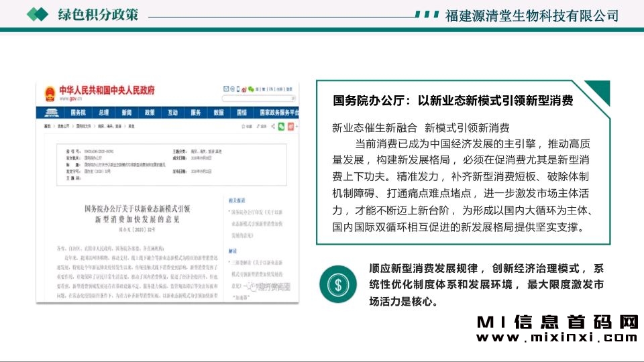The height and width of the screenshot is (362, 644).
Task: Click the email envelope icon in the site header
Action: (x=225, y=89)
